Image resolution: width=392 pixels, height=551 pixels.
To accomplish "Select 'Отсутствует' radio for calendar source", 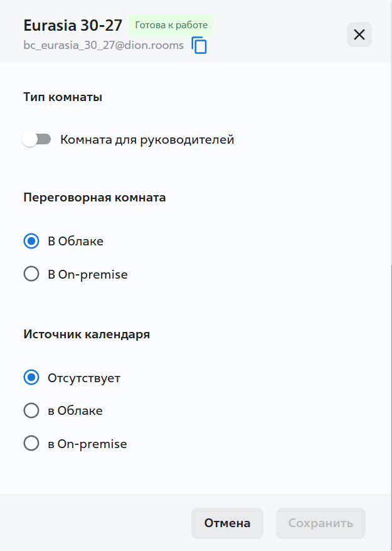I will [x=31, y=378].
